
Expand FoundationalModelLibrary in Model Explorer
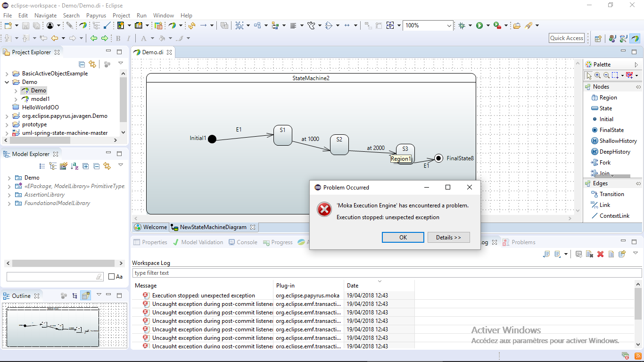9,203
